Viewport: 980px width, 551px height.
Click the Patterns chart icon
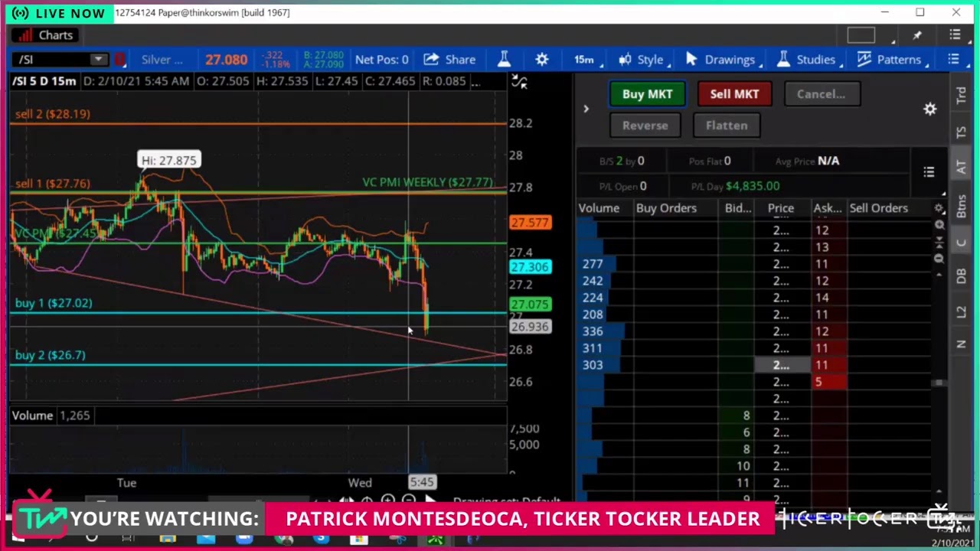(864, 60)
